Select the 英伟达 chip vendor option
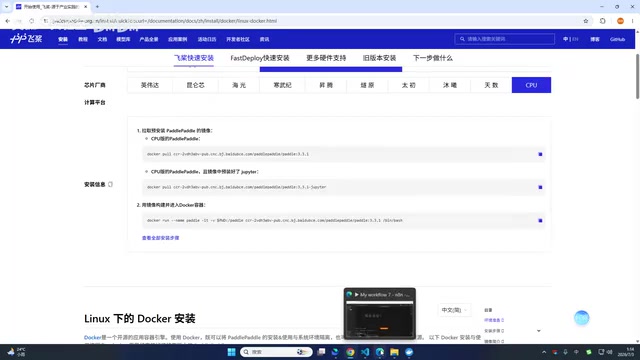Screen dimensions: 640x360 click(x=150, y=85)
